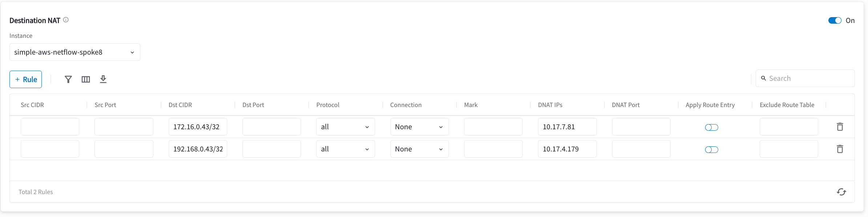Enable Apply Route Entry for 10.17.7.81 rule
This screenshot has width=868, height=217.
click(712, 127)
